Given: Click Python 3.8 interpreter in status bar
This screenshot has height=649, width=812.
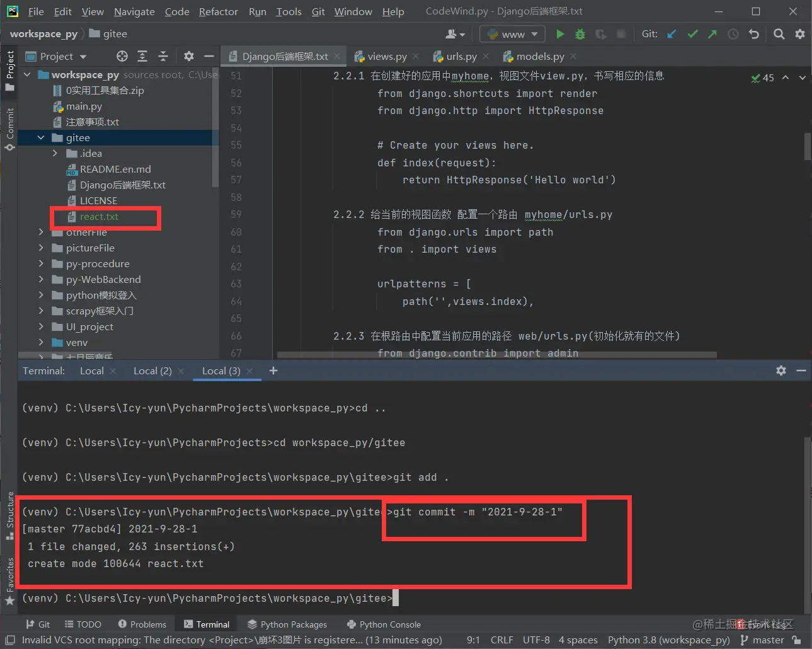Looking at the screenshot, I should 668,640.
